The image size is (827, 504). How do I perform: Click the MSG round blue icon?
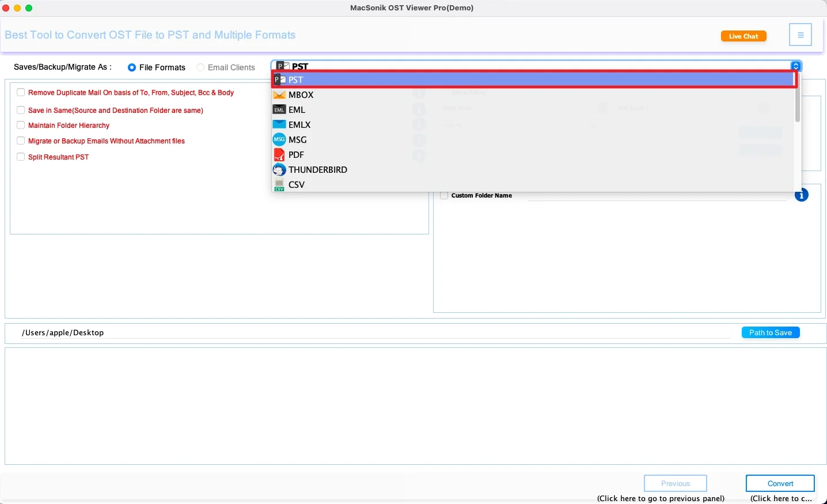tap(279, 139)
